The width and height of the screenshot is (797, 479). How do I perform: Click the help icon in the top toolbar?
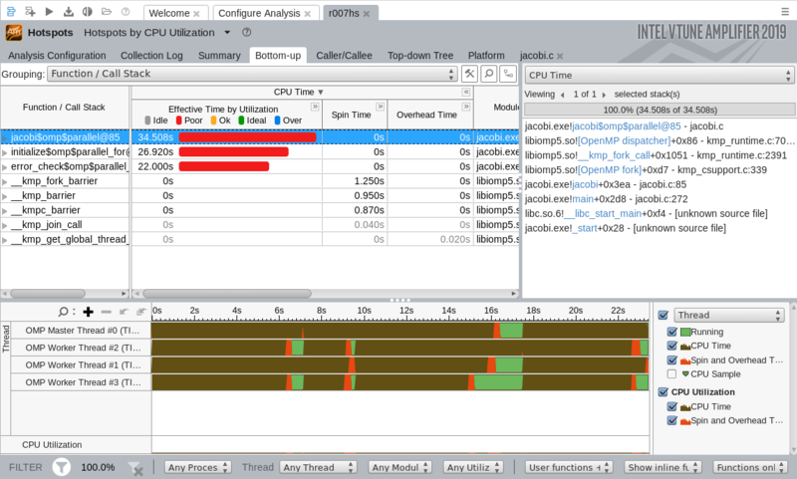point(126,11)
